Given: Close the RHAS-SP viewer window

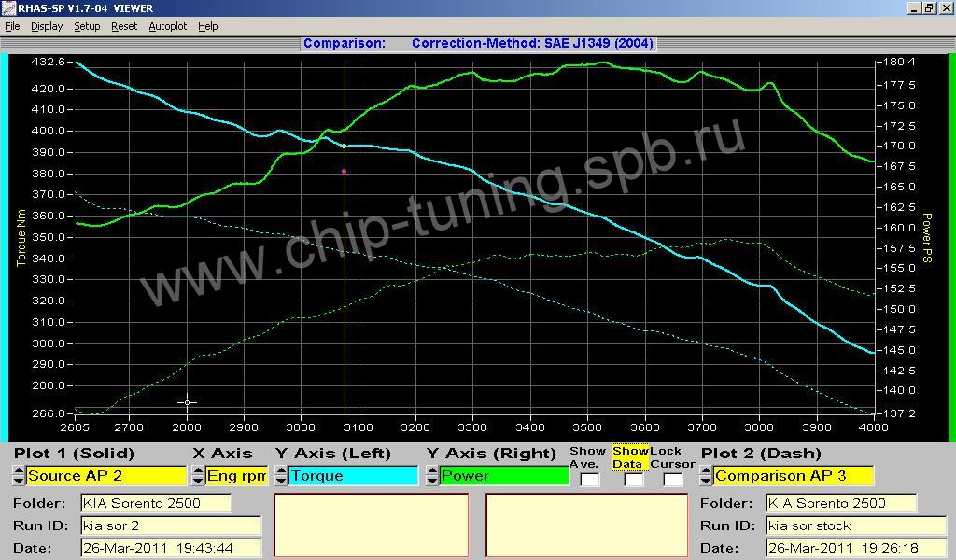Looking at the screenshot, I should pos(945,8).
